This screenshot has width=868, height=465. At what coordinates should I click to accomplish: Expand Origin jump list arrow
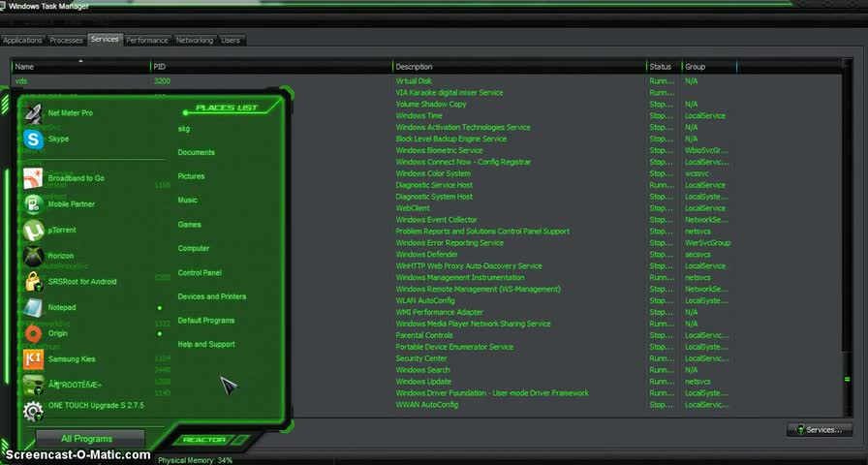(160, 334)
